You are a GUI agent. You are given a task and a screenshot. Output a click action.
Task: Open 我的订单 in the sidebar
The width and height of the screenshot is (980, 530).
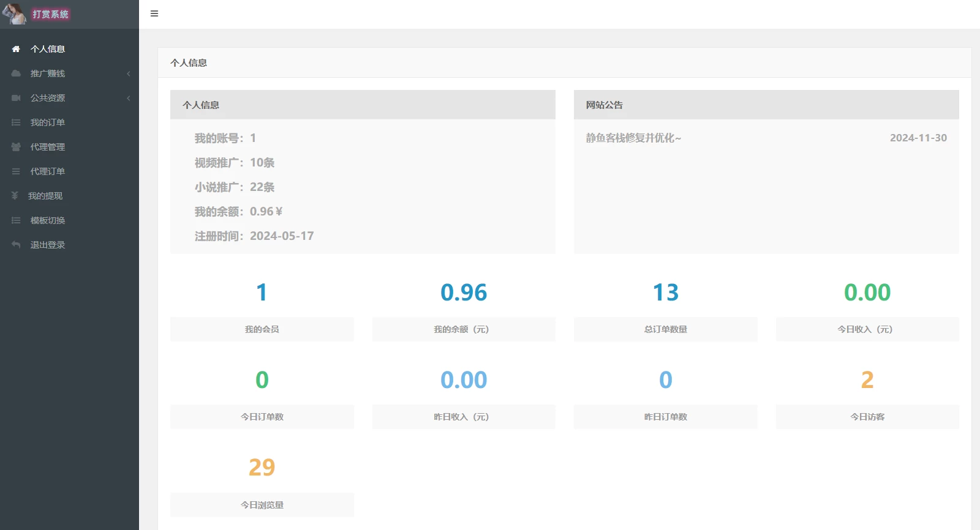48,122
